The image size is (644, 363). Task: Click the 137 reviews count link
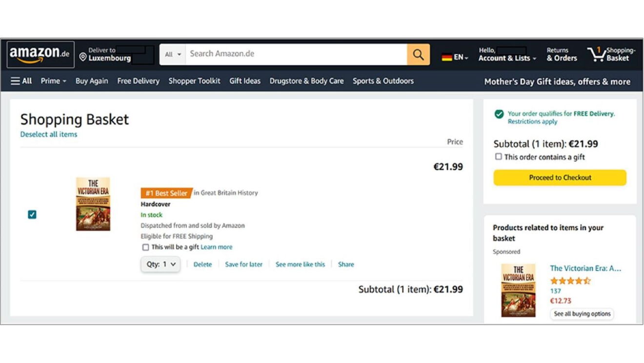pos(556,291)
